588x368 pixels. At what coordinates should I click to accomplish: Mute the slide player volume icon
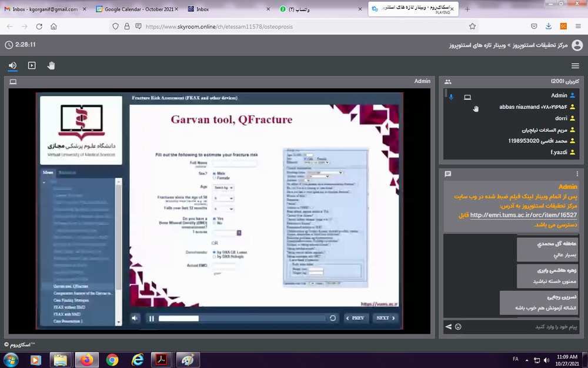[x=136, y=318]
